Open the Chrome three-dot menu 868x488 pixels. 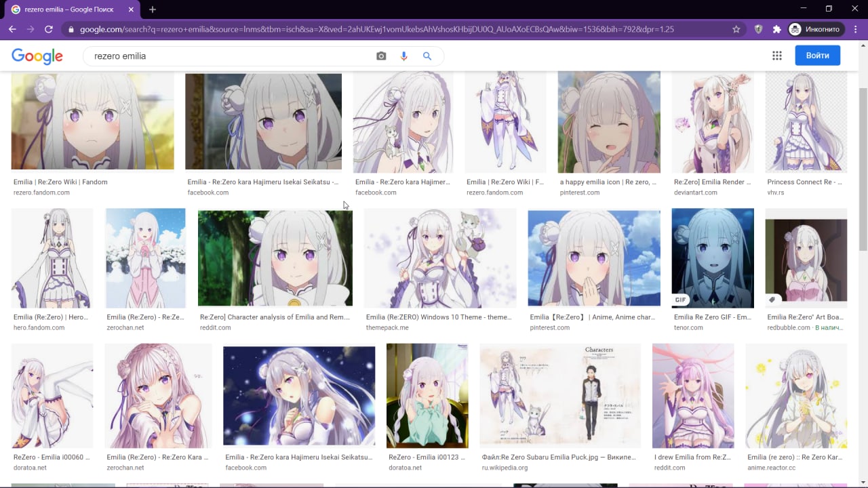(x=856, y=29)
